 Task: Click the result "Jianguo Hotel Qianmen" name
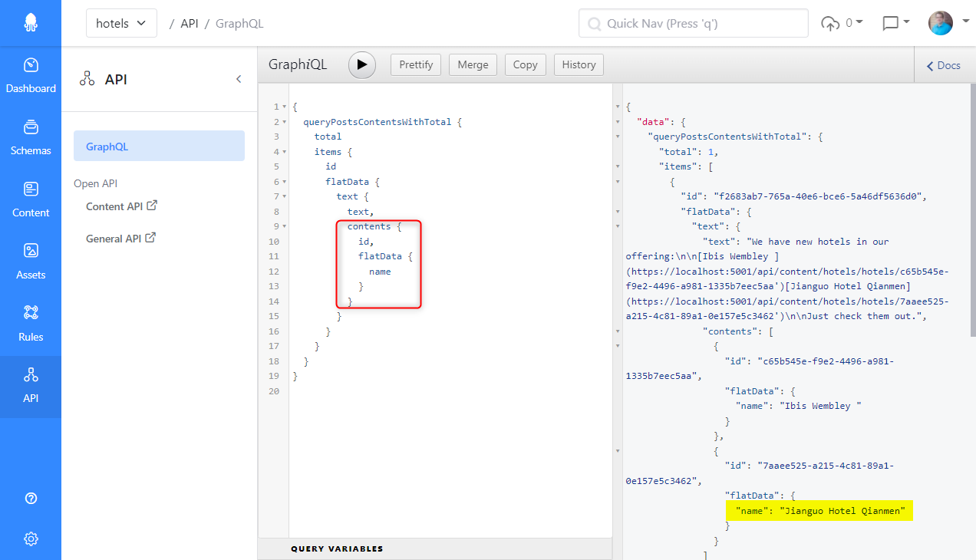click(842, 511)
